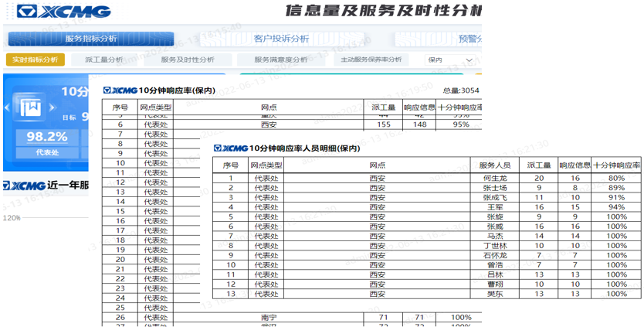Switch to the 服务指标分析 tab
Screen dimensions: 644x327
pos(91,39)
